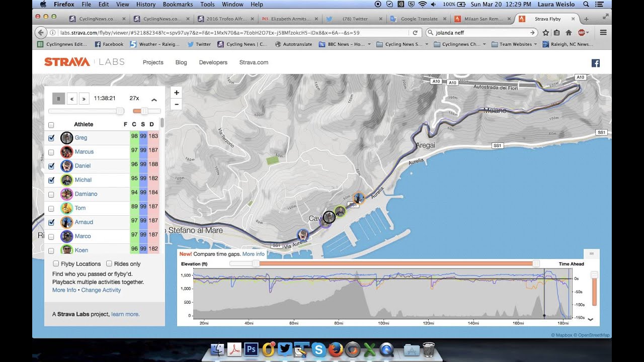The height and width of the screenshot is (362, 644).
Task: Expand the BBC News bookmark dropdown
Action: click(x=369, y=44)
